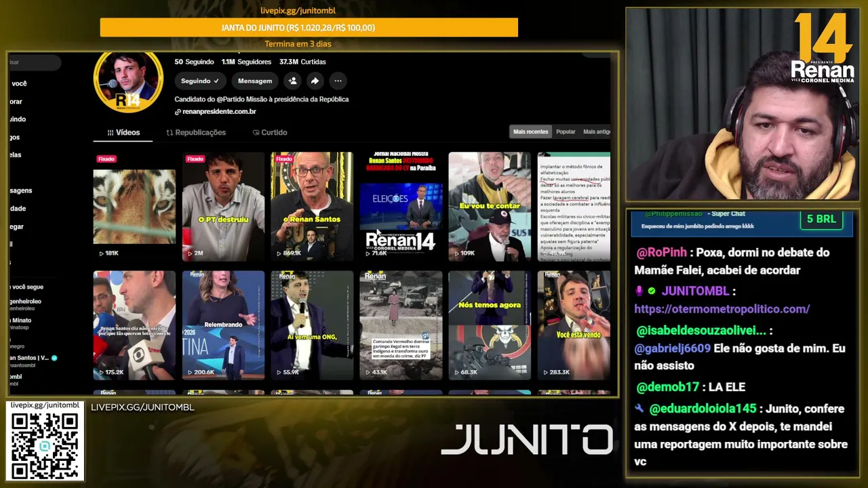
Task: Switch to the Republicações tab
Action: (x=196, y=132)
